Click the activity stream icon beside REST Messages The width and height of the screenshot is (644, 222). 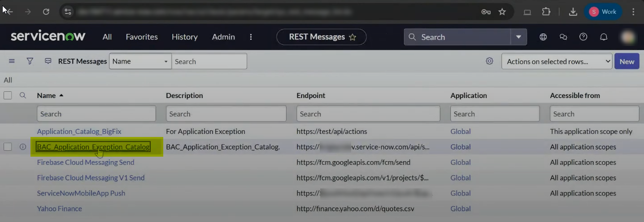pos(48,61)
